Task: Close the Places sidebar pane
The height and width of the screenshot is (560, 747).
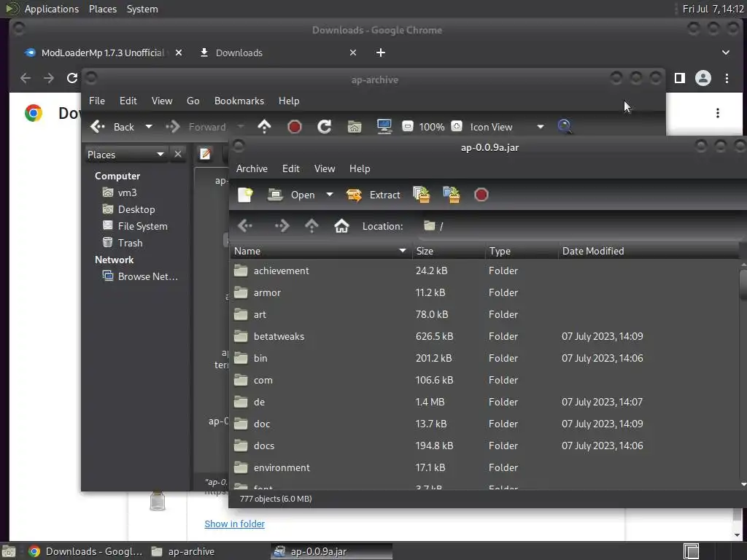Action: pyautogui.click(x=178, y=155)
